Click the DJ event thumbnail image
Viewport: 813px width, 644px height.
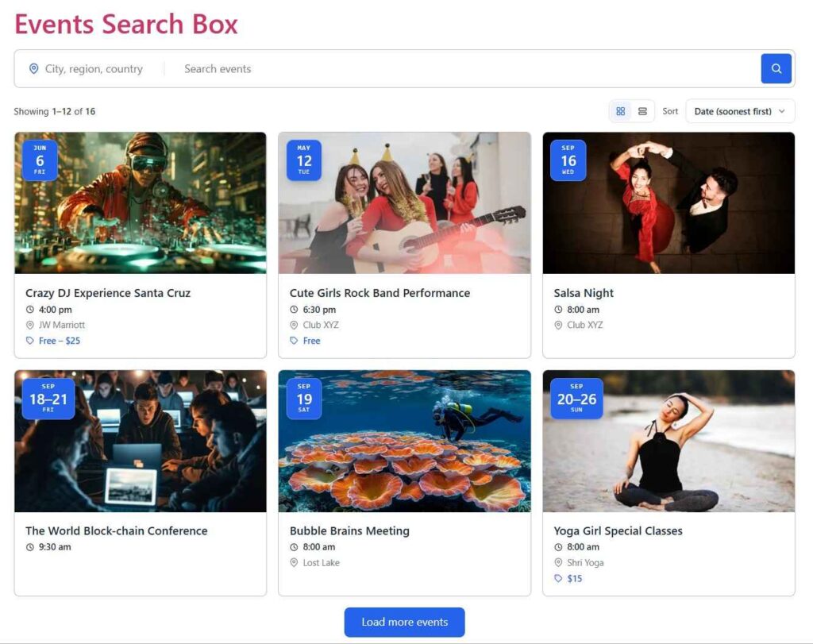[x=141, y=202]
